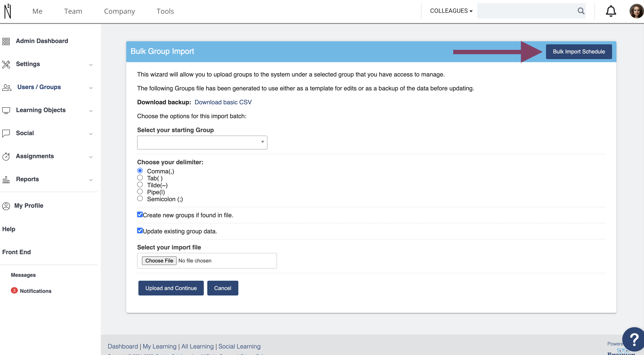Click the Choose File button

click(159, 260)
